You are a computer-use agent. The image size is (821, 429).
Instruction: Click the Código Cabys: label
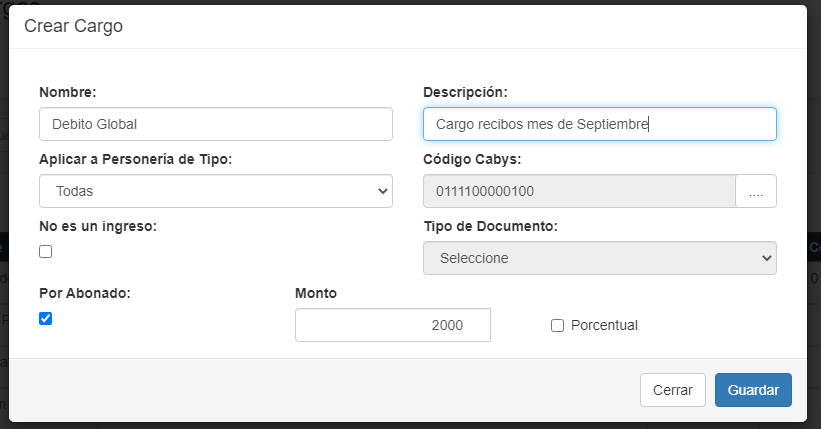(x=473, y=159)
